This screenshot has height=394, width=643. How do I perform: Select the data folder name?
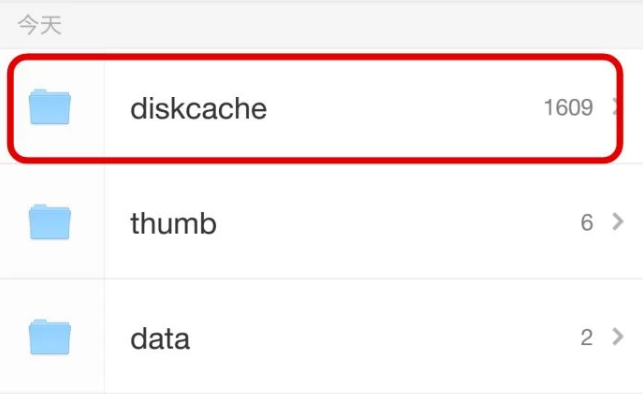tap(160, 339)
